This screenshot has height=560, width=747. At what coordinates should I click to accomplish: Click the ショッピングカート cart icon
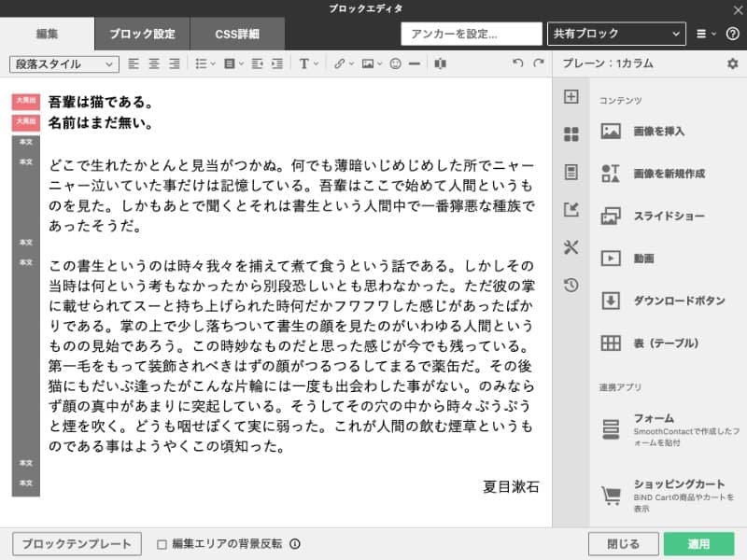pos(611,496)
